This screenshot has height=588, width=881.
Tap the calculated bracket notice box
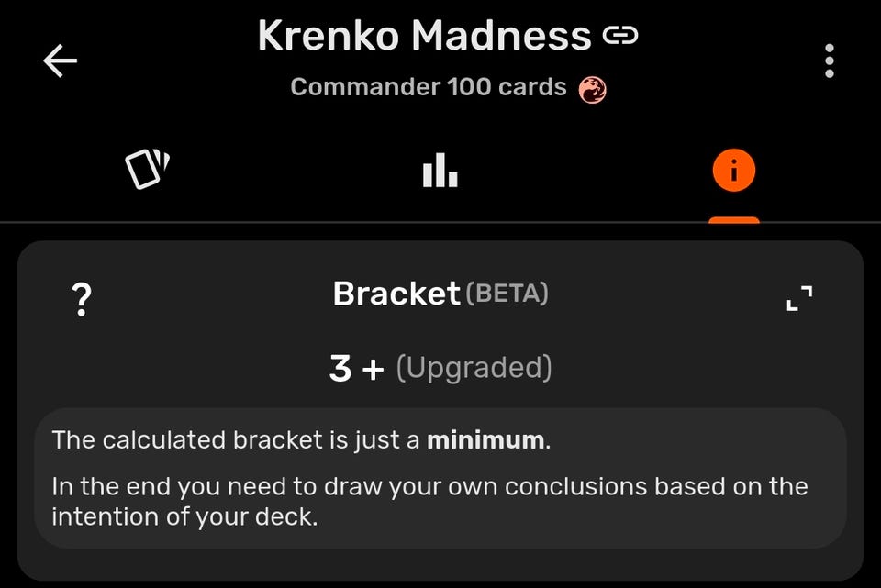(440, 479)
